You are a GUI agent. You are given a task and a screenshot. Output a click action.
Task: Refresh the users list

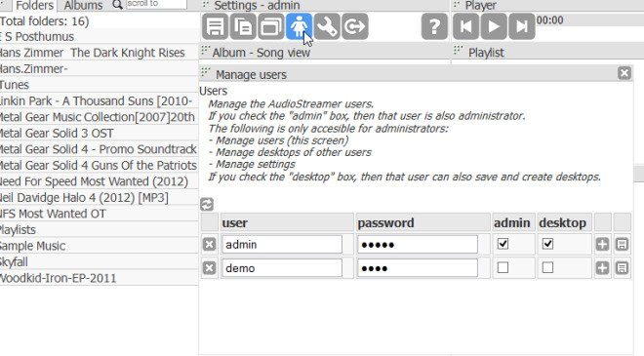click(207, 204)
